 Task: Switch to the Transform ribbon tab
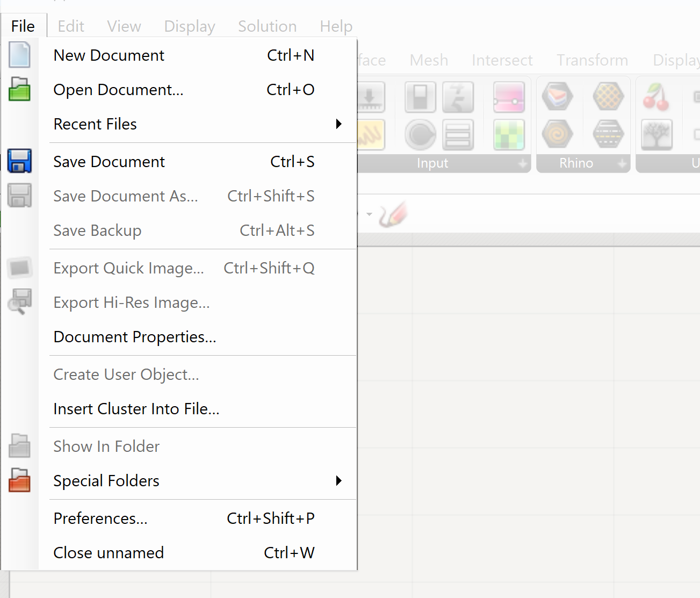tap(592, 60)
